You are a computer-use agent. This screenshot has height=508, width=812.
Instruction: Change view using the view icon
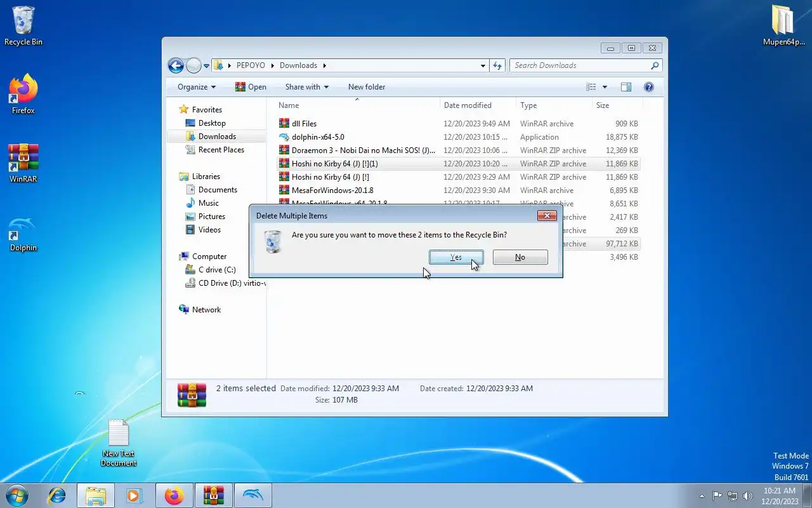pyautogui.click(x=591, y=87)
